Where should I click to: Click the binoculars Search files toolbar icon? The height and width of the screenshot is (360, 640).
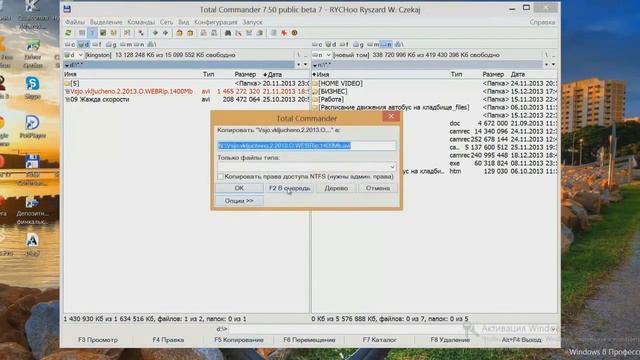click(228, 33)
